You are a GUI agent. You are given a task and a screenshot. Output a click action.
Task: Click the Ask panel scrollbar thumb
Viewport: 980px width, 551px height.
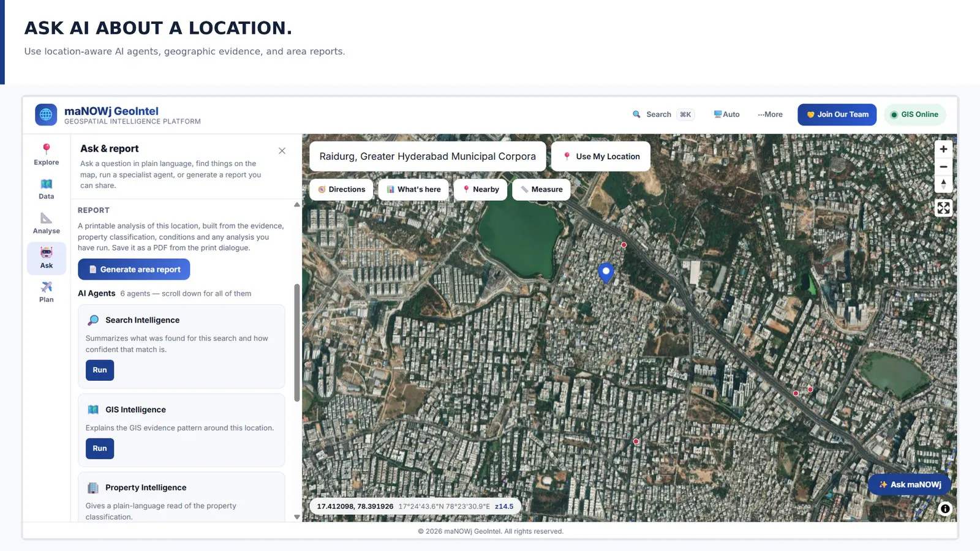297,343
